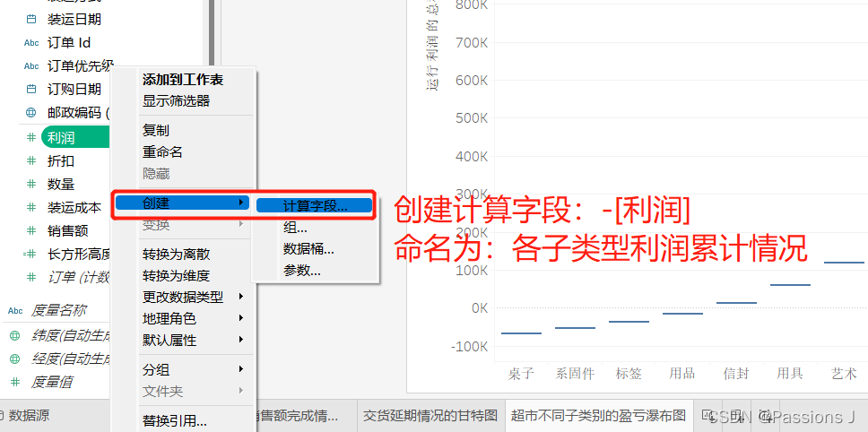
Task: Click the date icon beside 订购日期
Action: tap(31, 90)
